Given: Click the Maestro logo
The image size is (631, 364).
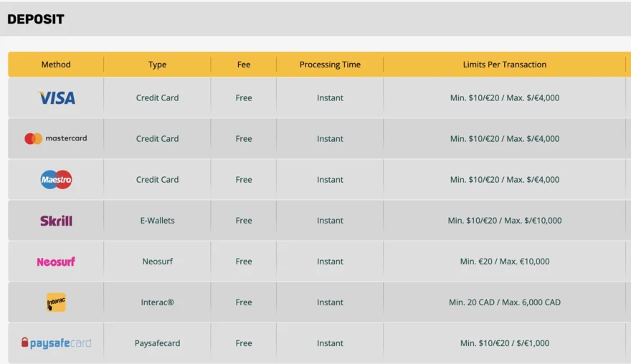Looking at the screenshot, I should coord(57,179).
